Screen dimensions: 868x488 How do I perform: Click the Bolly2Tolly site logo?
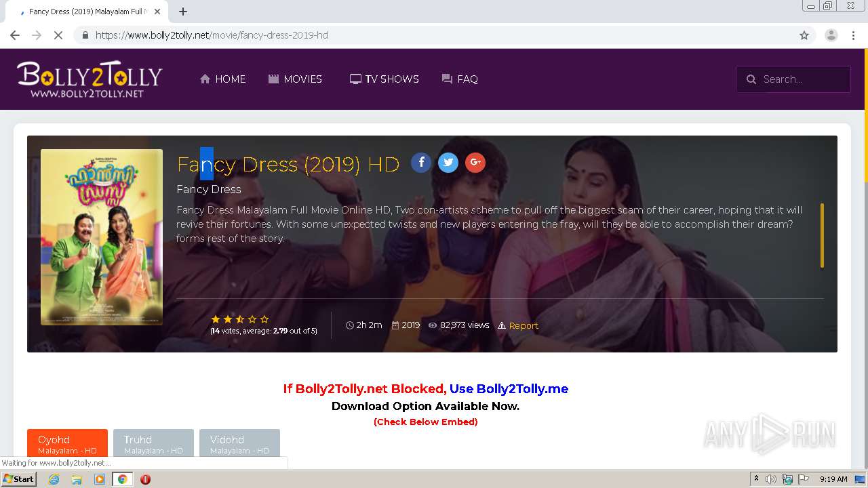coord(90,79)
